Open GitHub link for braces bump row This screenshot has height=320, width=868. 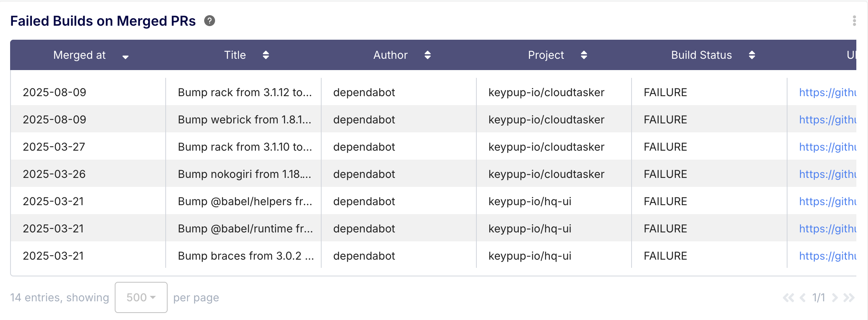pos(827,256)
